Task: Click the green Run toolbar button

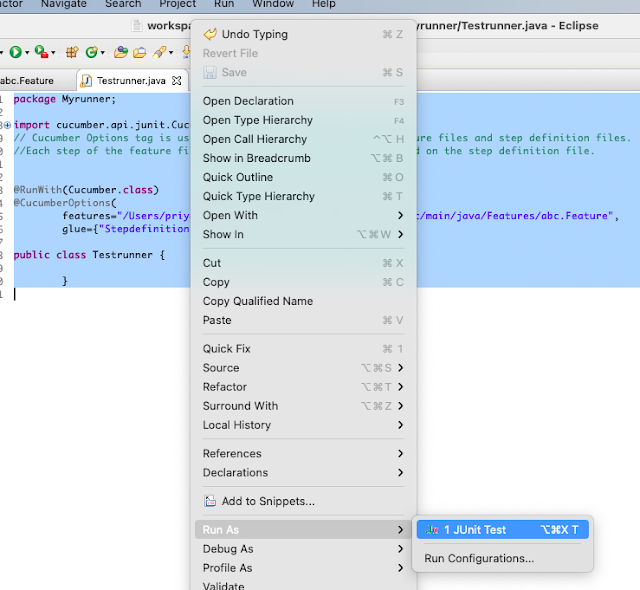Action: pyautogui.click(x=16, y=52)
